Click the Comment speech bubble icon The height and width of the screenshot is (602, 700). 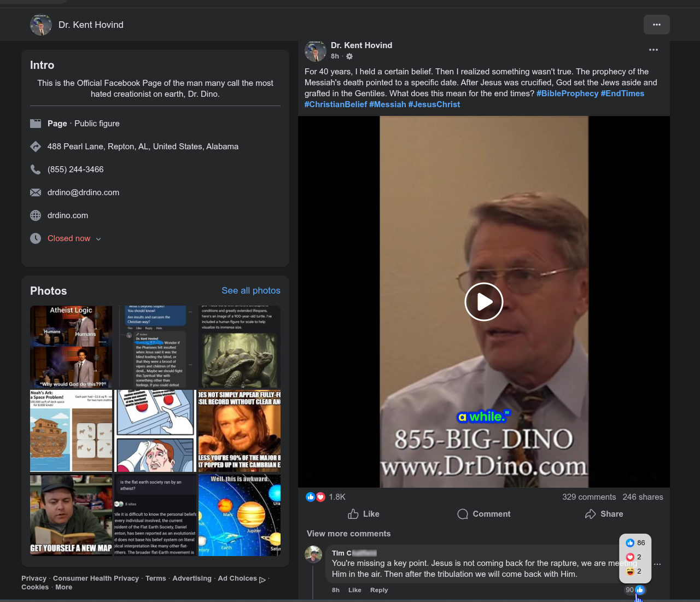[x=463, y=514]
